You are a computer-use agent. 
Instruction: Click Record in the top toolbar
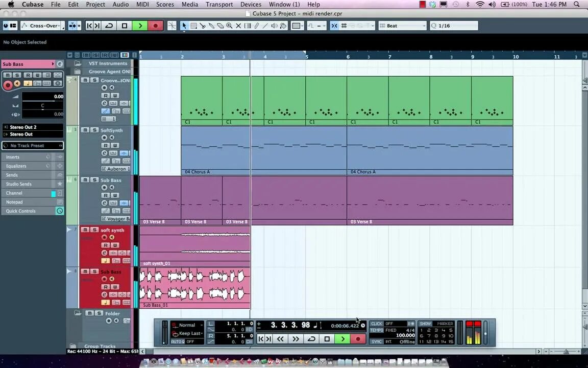click(x=155, y=26)
